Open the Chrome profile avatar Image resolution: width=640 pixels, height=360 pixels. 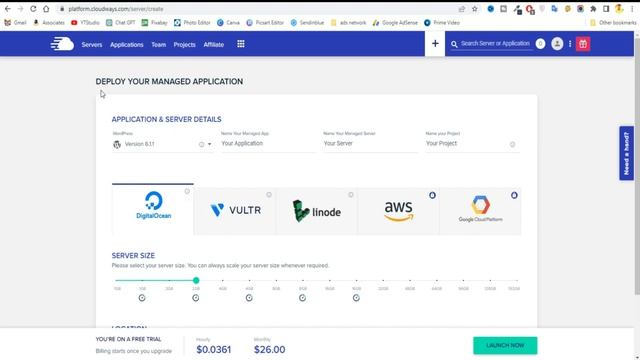(x=619, y=9)
